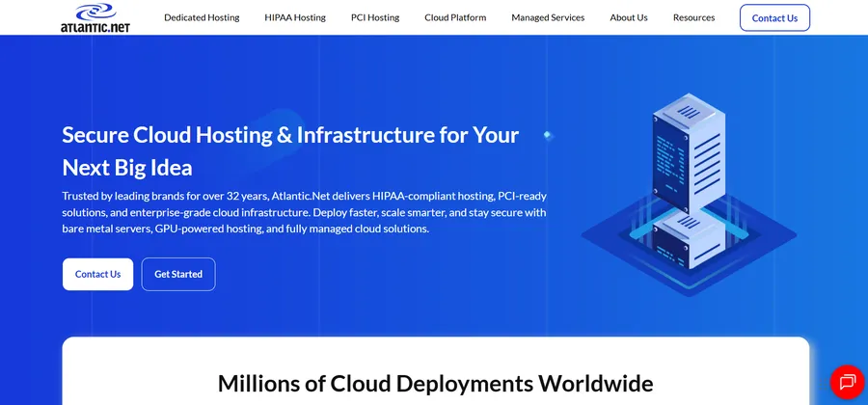Click the white Contact Us hero button

[x=97, y=274]
